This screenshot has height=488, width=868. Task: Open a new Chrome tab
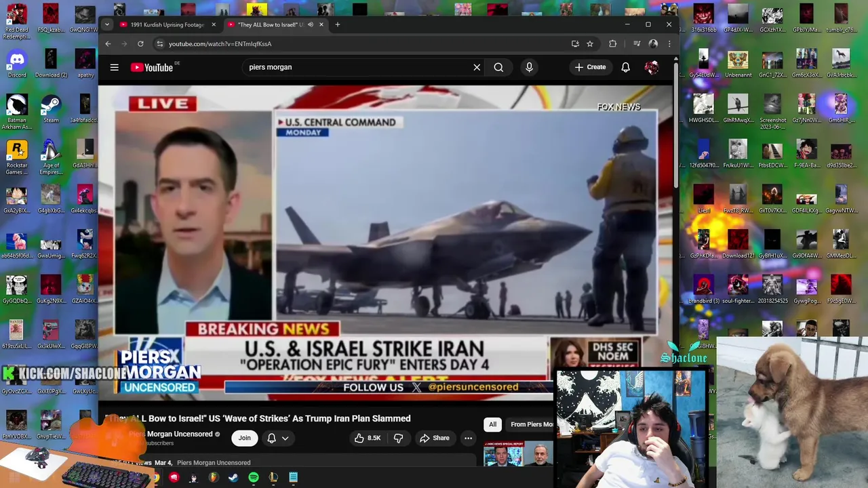point(337,24)
